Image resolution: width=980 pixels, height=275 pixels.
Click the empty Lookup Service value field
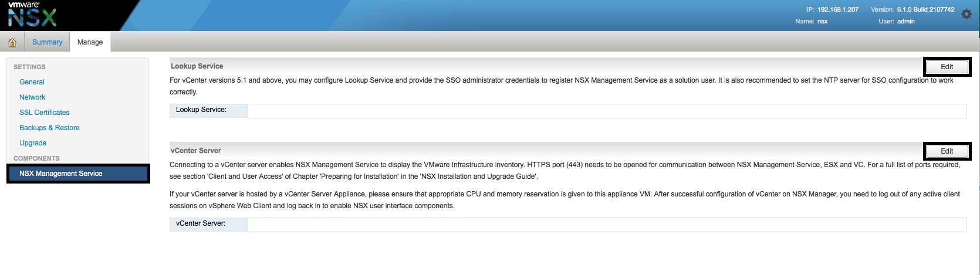[x=606, y=110]
